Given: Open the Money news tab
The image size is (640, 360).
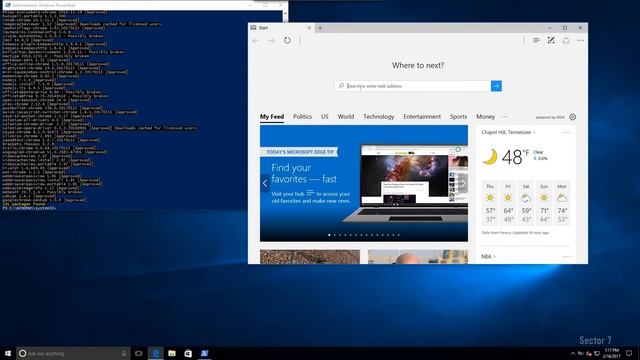Looking at the screenshot, I should tap(485, 117).
